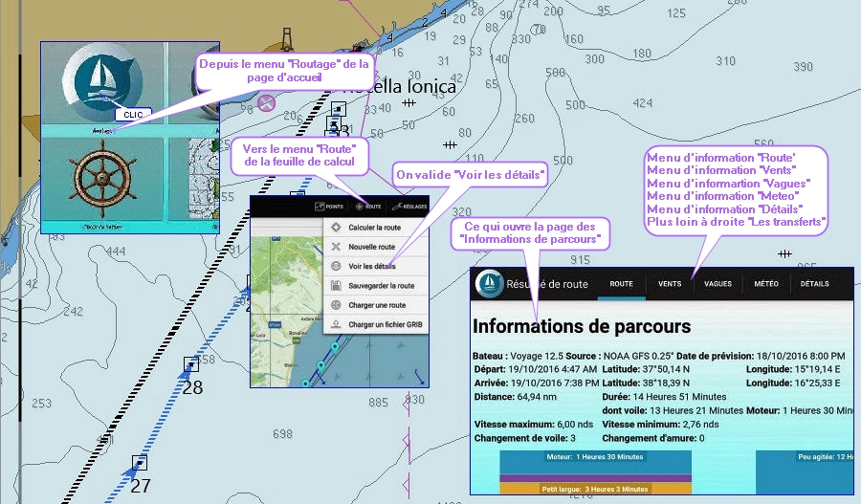The height and width of the screenshot is (504, 861).
Task: Click the sailboat logo beside Résumé de route
Action: 489,284
